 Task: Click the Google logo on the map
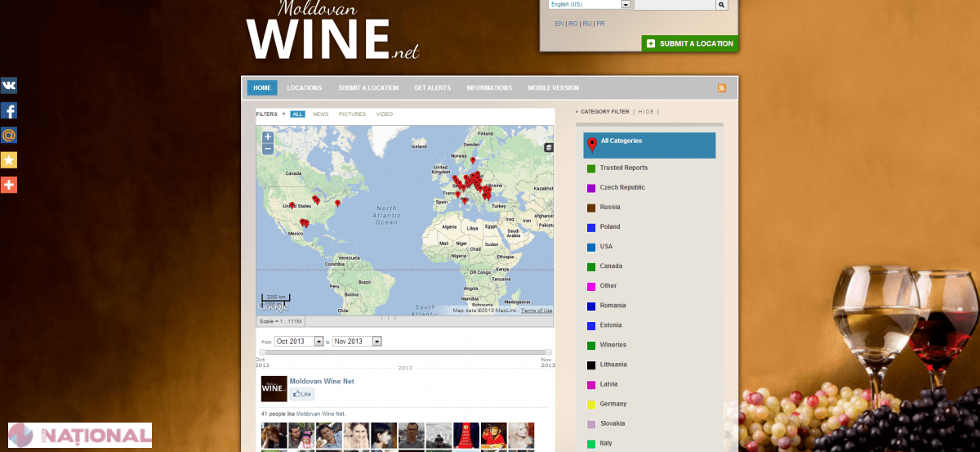point(274,307)
